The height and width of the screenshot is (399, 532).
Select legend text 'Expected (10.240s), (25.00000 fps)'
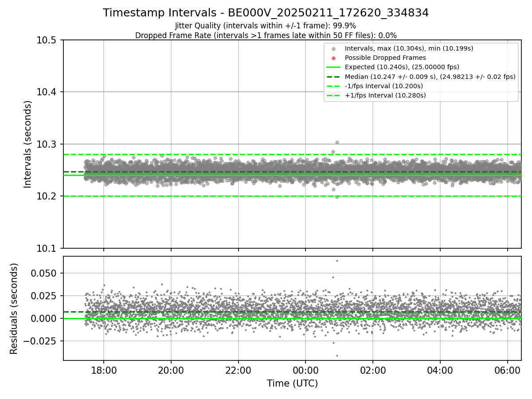pyautogui.click(x=402, y=67)
